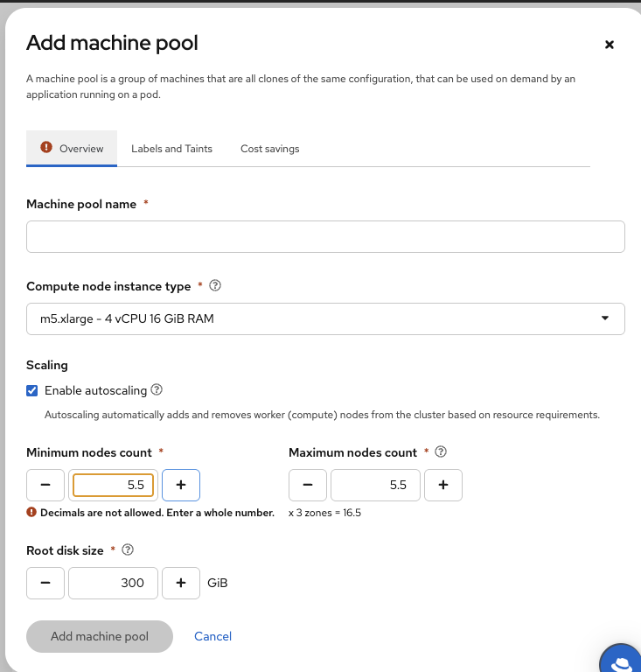
Task: Increase root disk size with plus button
Action: click(181, 583)
